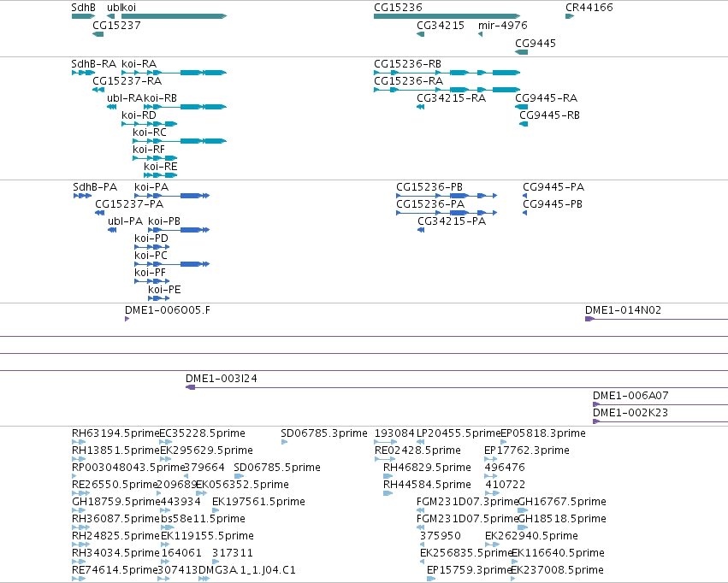Select the SD06785.5prime EST label

[277, 468]
